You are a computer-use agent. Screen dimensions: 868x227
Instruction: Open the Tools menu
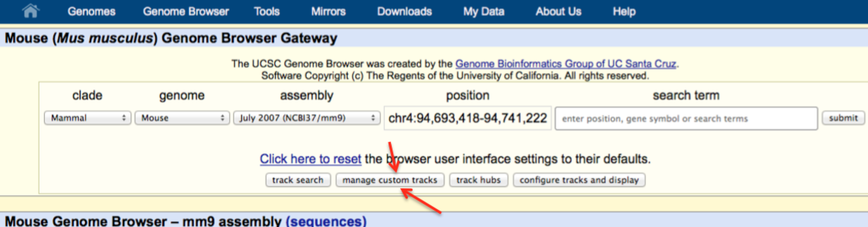pos(267,12)
